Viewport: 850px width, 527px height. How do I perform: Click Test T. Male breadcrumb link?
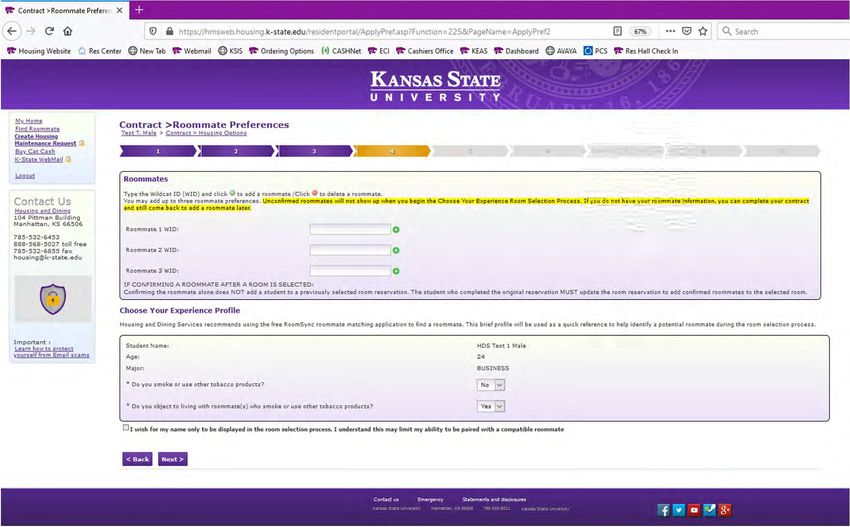pos(139,133)
